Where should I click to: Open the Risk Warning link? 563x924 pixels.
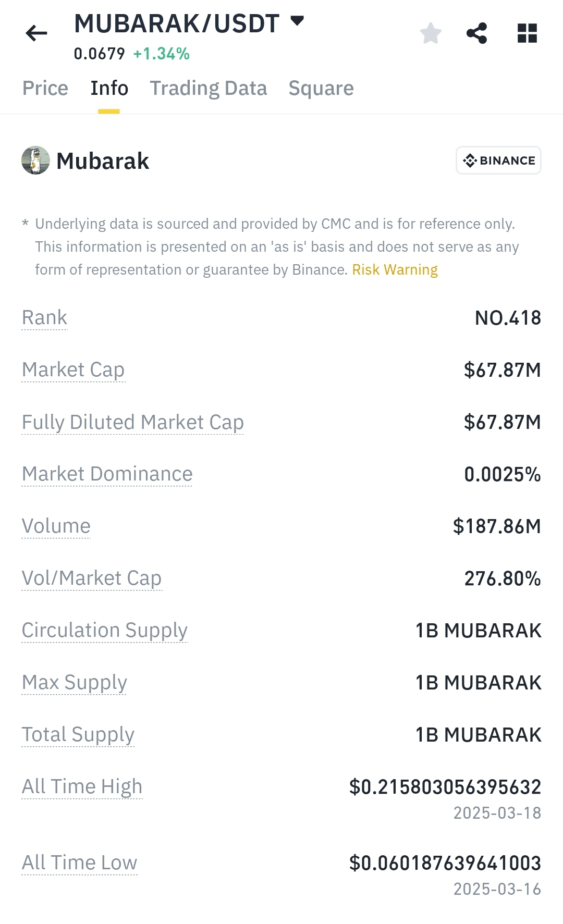395,269
